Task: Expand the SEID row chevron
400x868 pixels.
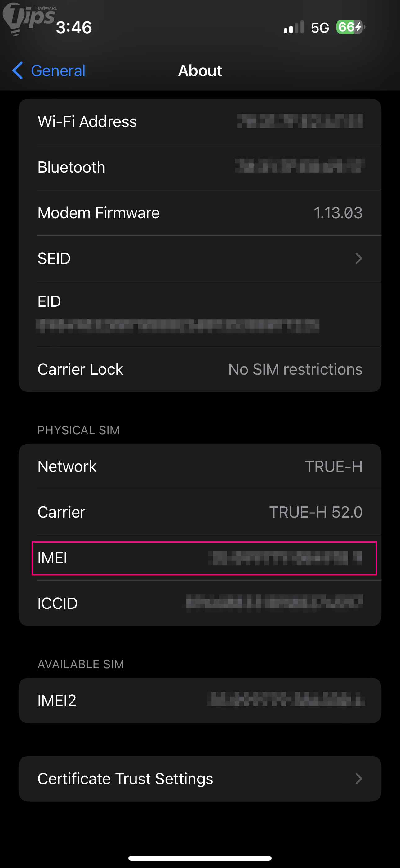Action: click(358, 259)
